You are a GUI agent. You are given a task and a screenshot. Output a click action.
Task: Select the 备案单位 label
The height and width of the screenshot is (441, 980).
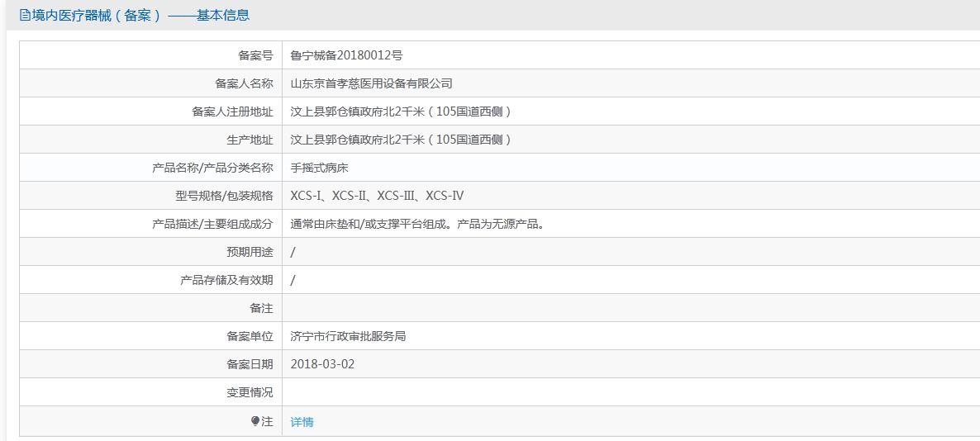pyautogui.click(x=250, y=336)
